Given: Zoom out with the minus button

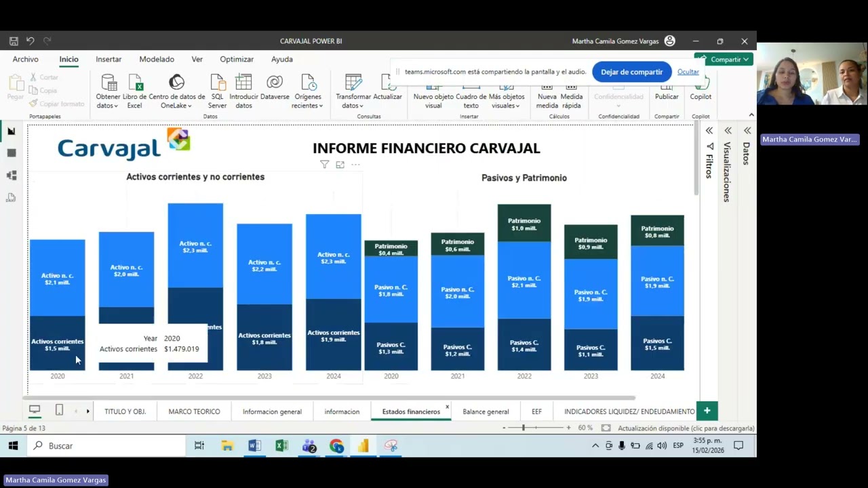Looking at the screenshot, I should [x=504, y=428].
